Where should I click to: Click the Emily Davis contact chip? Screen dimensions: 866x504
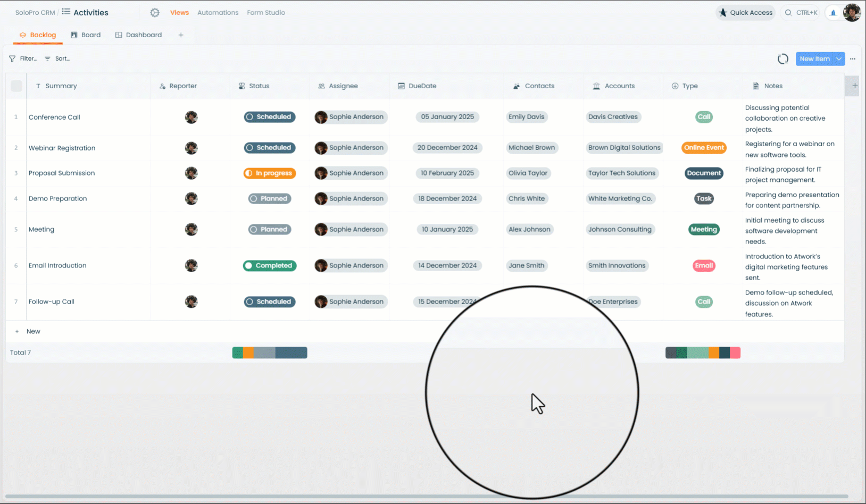[x=527, y=117]
